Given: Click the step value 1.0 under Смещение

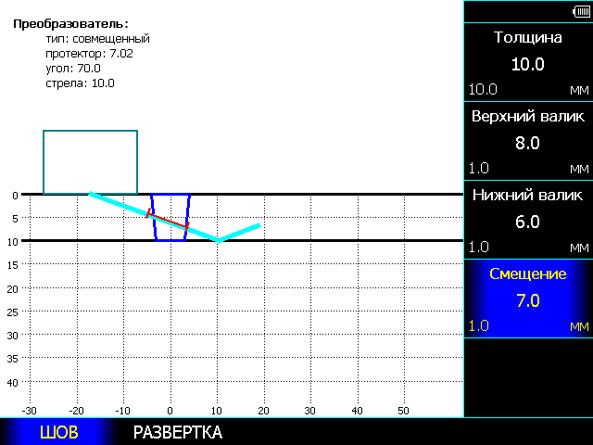Looking at the screenshot, I should [x=479, y=326].
